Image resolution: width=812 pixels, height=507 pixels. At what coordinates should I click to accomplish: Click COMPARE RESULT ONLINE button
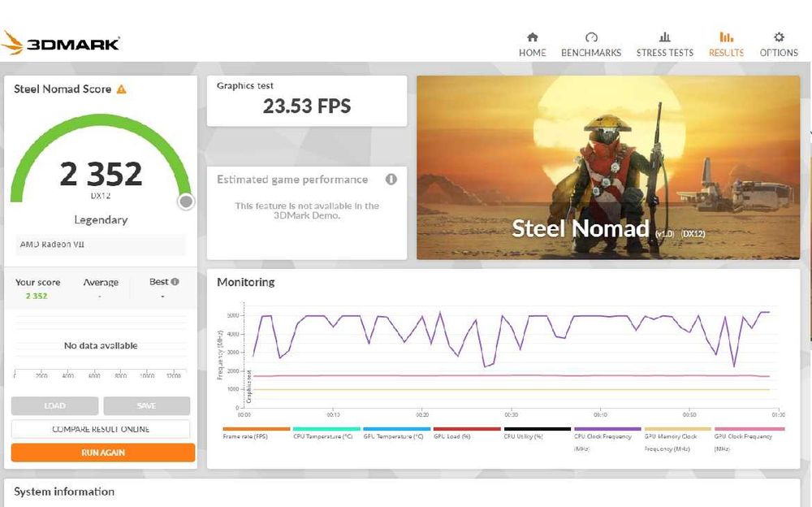[101, 429]
